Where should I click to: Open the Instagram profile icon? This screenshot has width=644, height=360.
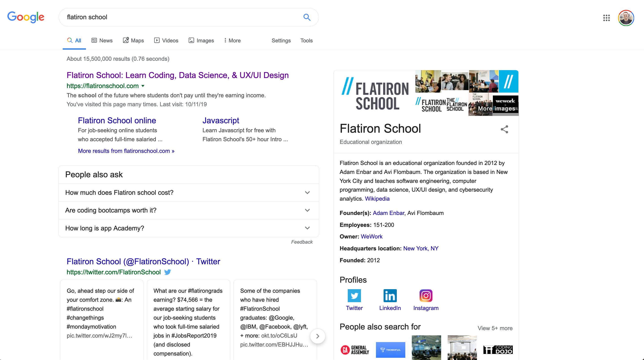tap(426, 296)
